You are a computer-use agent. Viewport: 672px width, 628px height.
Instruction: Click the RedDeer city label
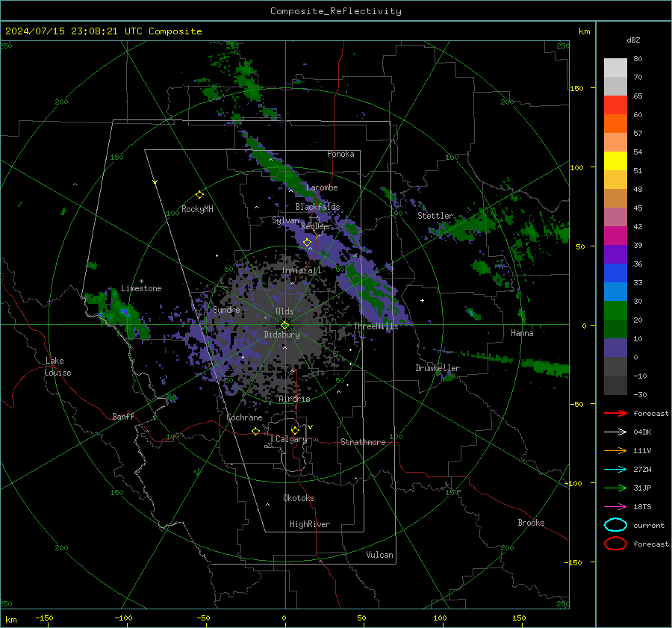pyautogui.click(x=317, y=226)
